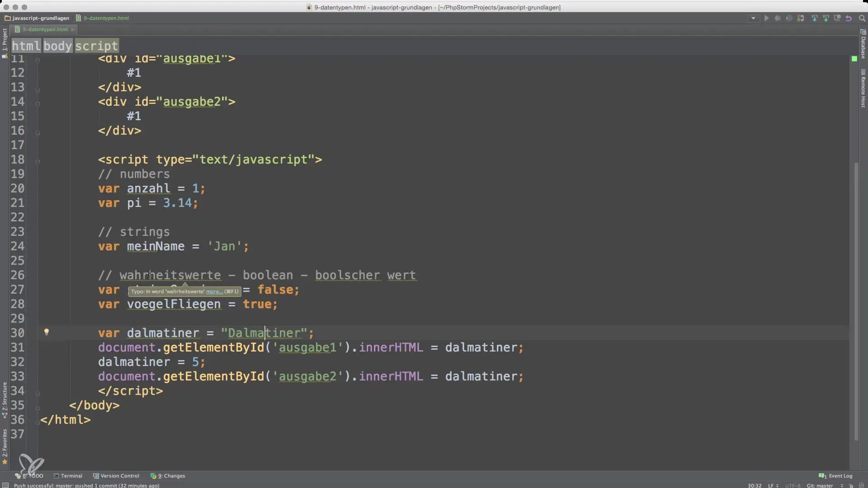Viewport: 868px width, 488px height.
Task: Click 'ausgabe1' string on line 31
Action: (x=308, y=347)
